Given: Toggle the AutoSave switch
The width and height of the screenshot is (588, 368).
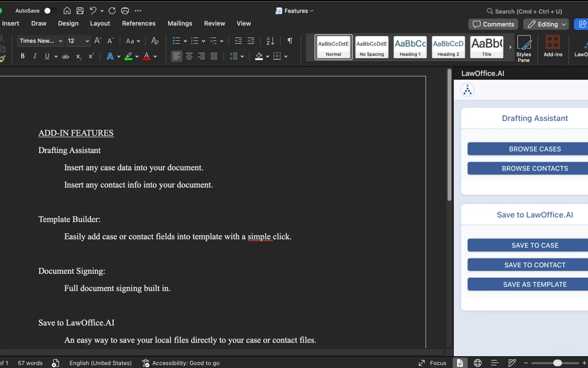Looking at the screenshot, I should (50, 11).
